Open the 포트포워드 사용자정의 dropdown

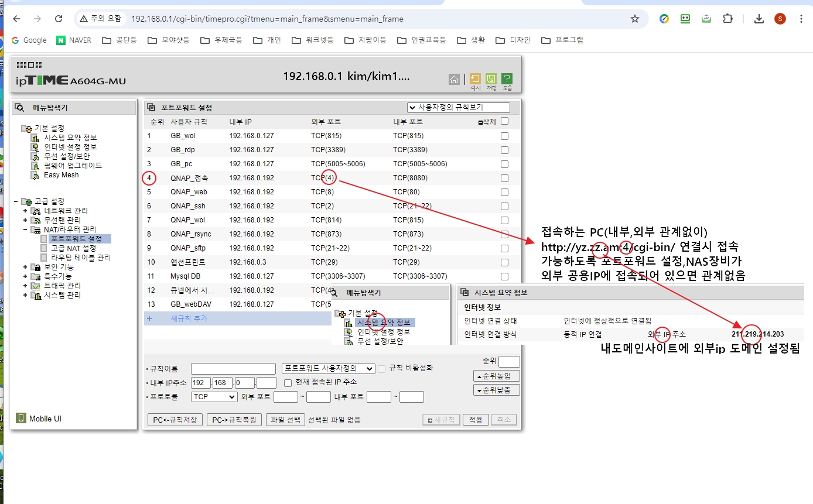pos(328,368)
